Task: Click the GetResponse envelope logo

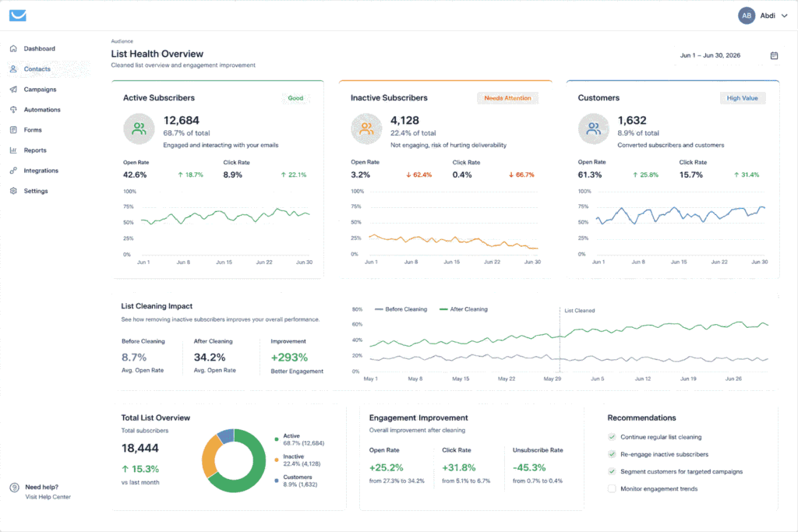Action: click(x=18, y=16)
